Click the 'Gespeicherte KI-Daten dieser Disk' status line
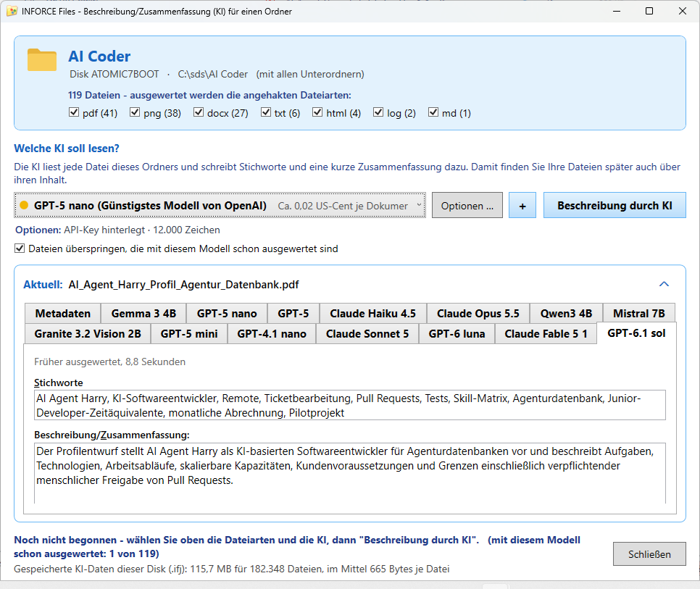Image resolution: width=700 pixels, height=589 pixels. tap(232, 569)
